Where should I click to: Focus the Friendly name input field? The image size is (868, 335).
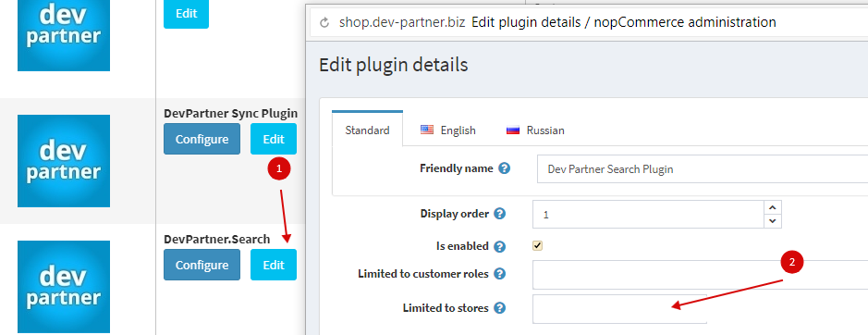tap(702, 168)
